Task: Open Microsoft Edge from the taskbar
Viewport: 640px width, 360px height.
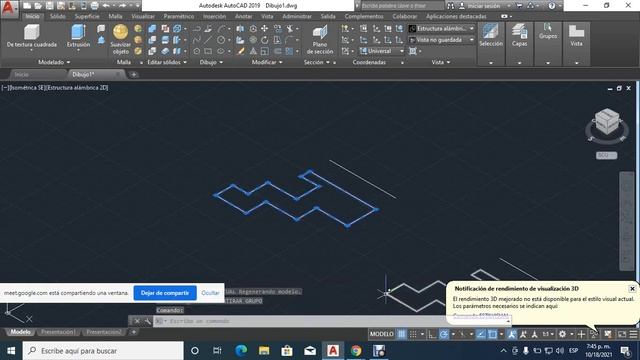Action: tap(241, 351)
